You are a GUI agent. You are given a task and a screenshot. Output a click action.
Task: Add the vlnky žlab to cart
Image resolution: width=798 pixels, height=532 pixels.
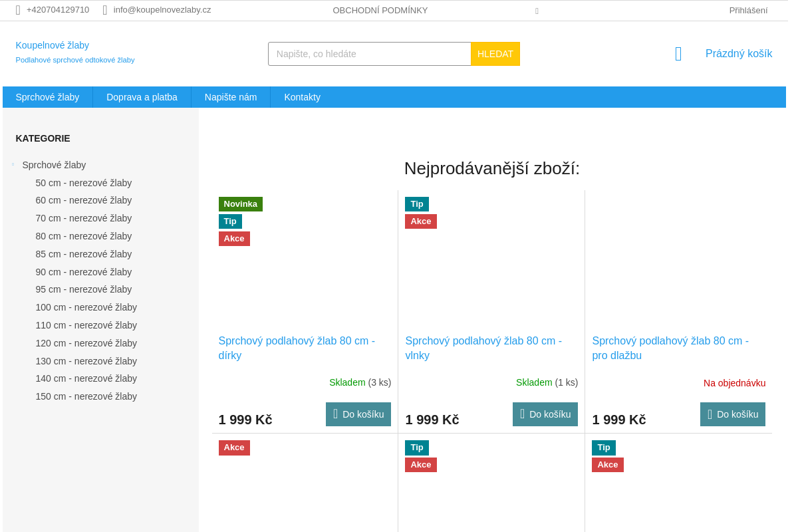[545, 414]
